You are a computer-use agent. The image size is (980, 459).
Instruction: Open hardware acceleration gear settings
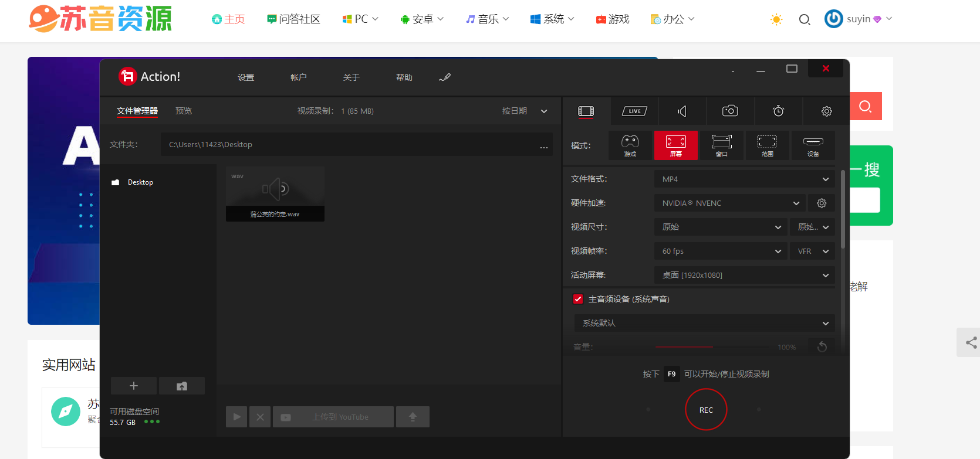coord(822,203)
